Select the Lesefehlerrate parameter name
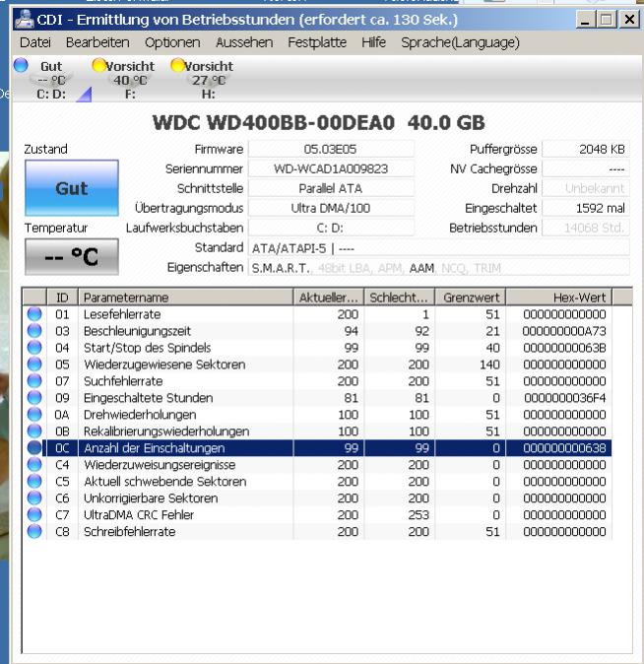This screenshot has width=644, height=664. 122,314
